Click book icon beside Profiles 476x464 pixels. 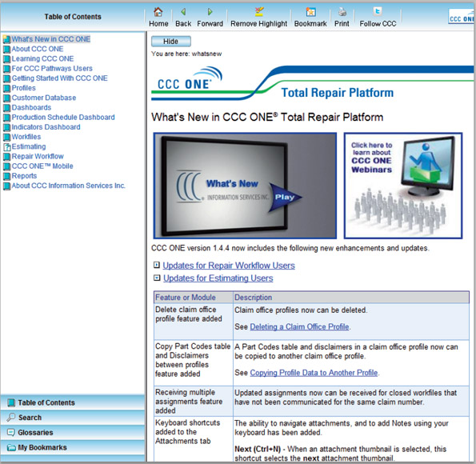[6, 88]
